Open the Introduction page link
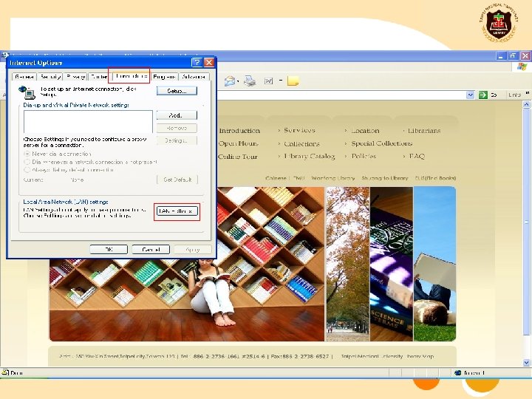 click(x=239, y=131)
